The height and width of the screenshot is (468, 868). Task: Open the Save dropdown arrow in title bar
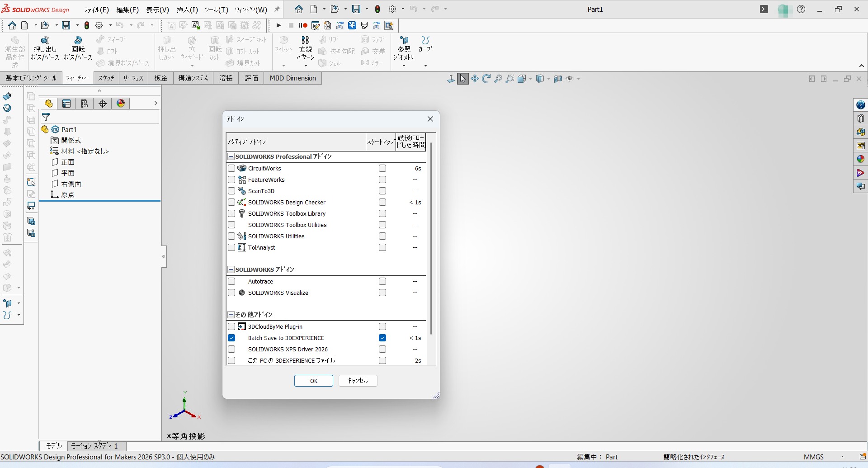(x=367, y=9)
